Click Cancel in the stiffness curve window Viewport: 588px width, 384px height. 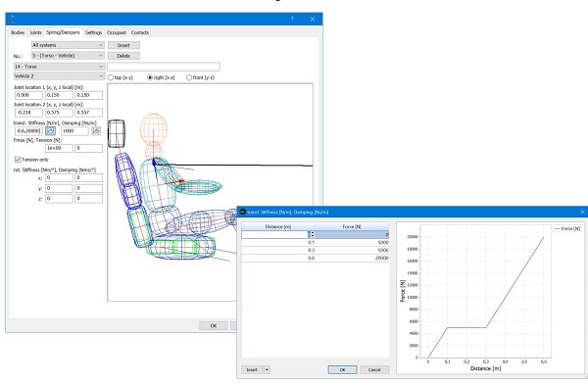374,369
